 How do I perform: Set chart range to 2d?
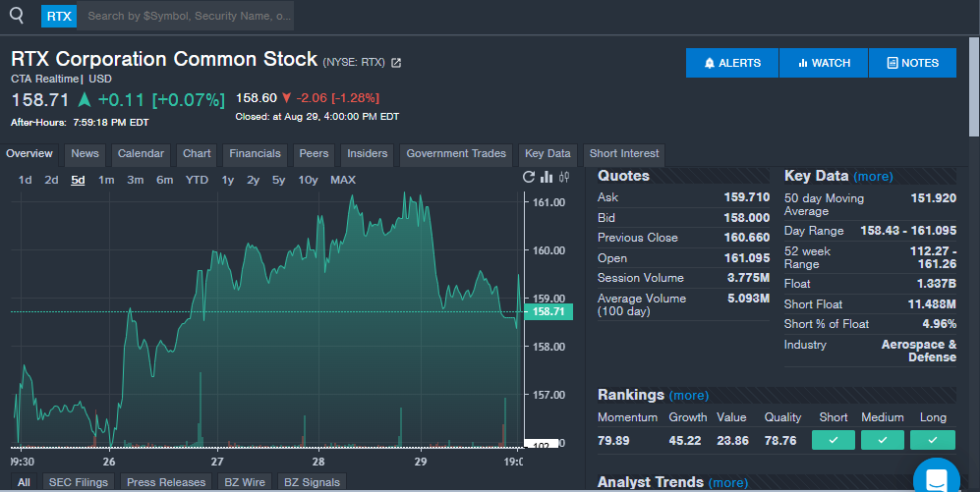click(x=51, y=181)
